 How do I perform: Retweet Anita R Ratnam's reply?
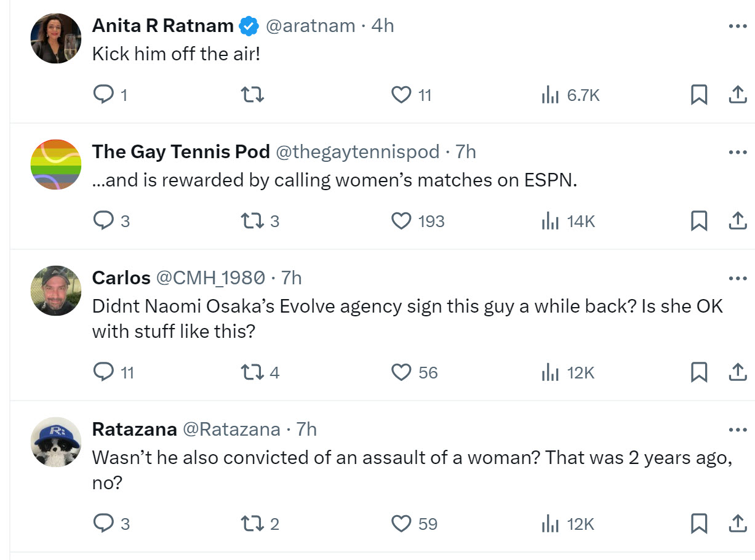(252, 95)
